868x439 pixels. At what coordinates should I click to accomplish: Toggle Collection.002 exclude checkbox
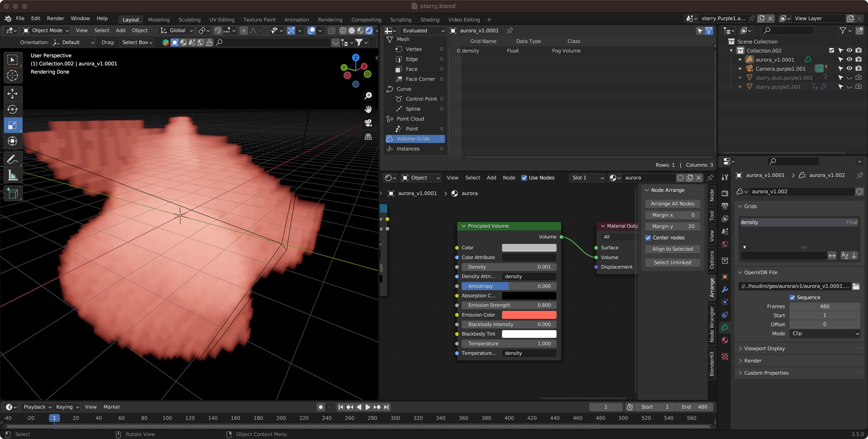pos(832,50)
